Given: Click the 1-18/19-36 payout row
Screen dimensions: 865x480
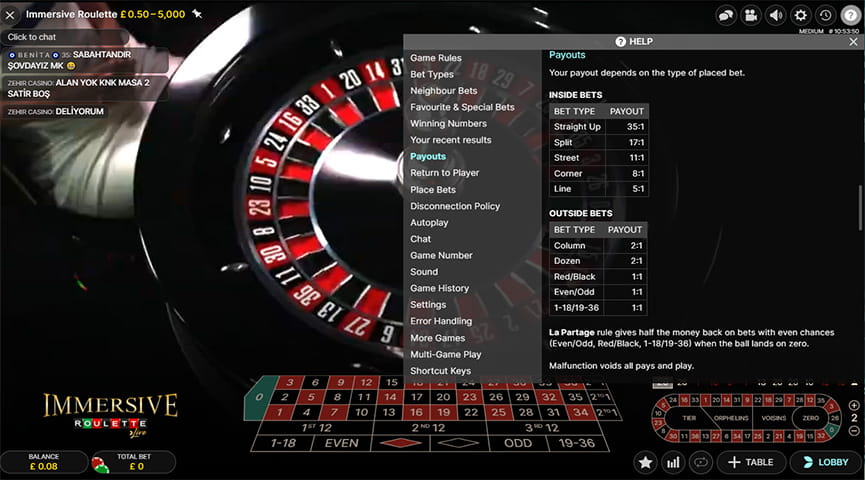Looking at the screenshot, I should tap(599, 308).
